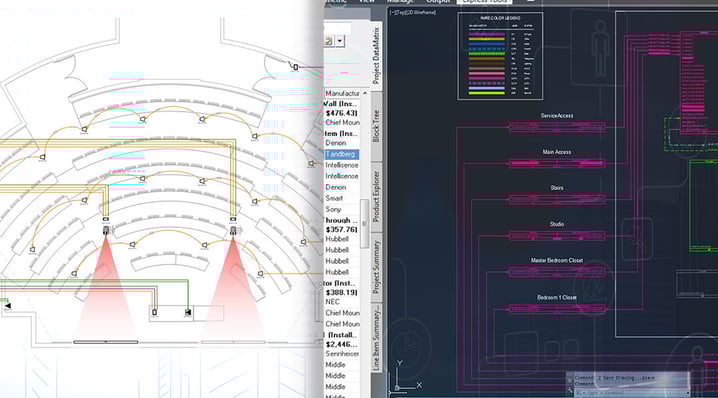
Task: Select the Sennheiser entry in the list
Action: coord(342,354)
